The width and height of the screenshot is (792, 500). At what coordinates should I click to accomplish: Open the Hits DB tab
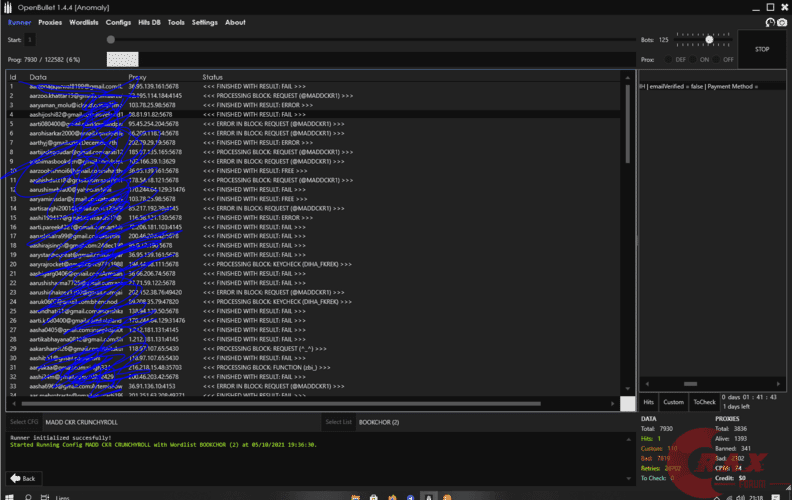(x=148, y=22)
